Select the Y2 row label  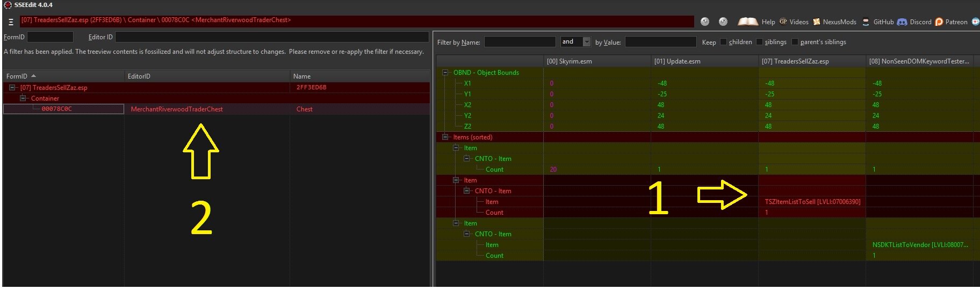467,115
